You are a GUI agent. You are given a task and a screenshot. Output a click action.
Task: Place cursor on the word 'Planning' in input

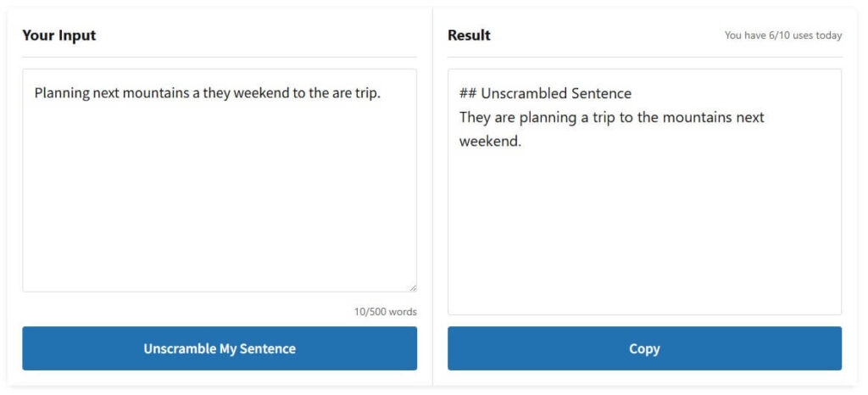click(62, 93)
